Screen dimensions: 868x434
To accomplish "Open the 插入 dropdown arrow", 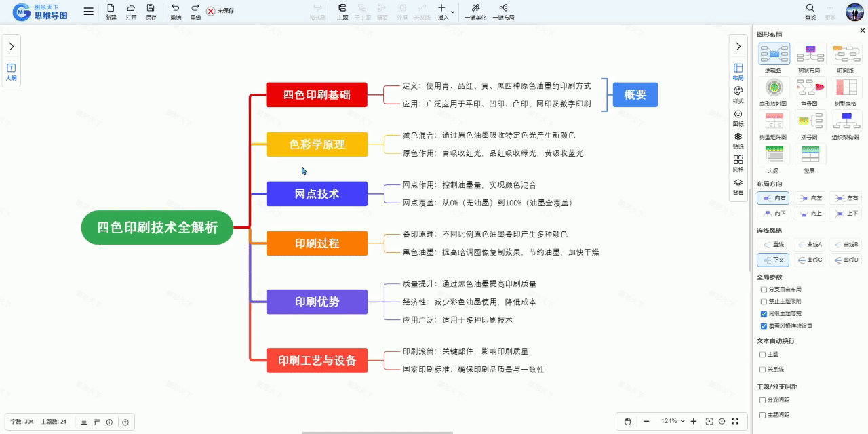I will click(x=452, y=12).
